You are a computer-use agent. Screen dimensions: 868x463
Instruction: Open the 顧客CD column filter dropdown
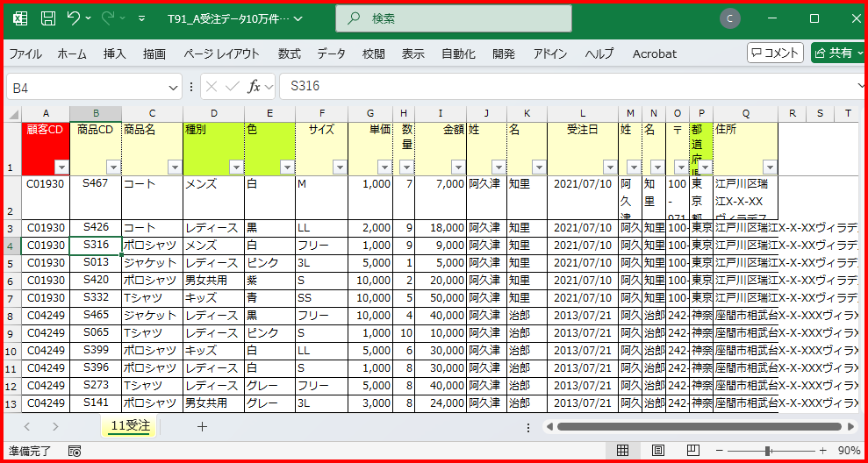(61, 167)
